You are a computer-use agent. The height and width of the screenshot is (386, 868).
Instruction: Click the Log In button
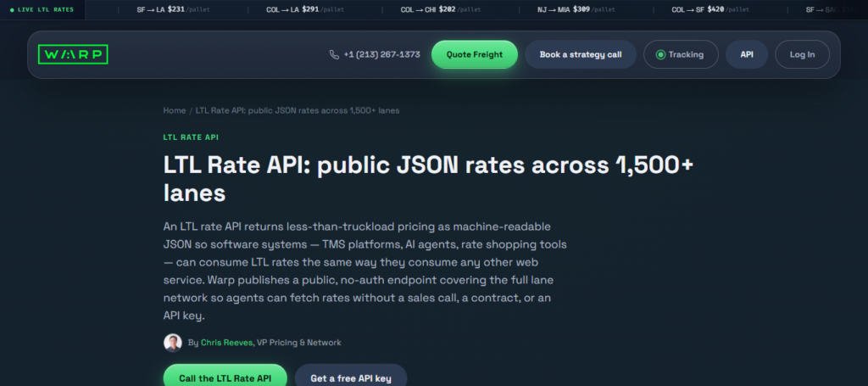(x=802, y=55)
